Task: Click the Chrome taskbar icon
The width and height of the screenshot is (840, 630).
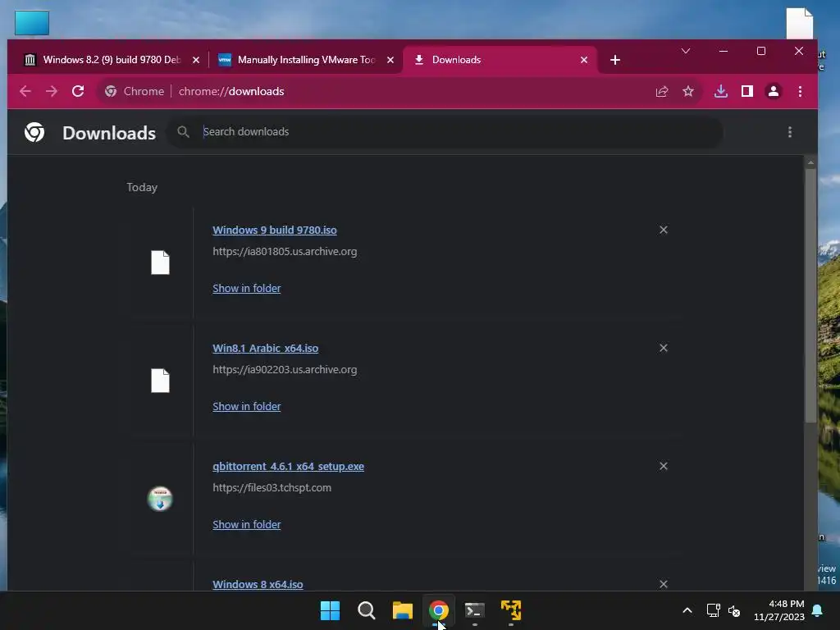Action: coord(439,610)
